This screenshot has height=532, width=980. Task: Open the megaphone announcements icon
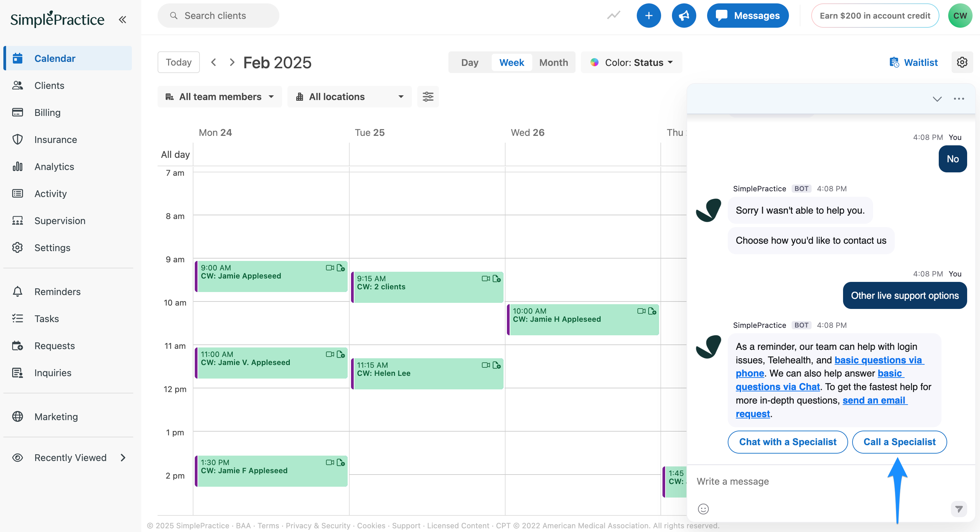[x=684, y=16]
